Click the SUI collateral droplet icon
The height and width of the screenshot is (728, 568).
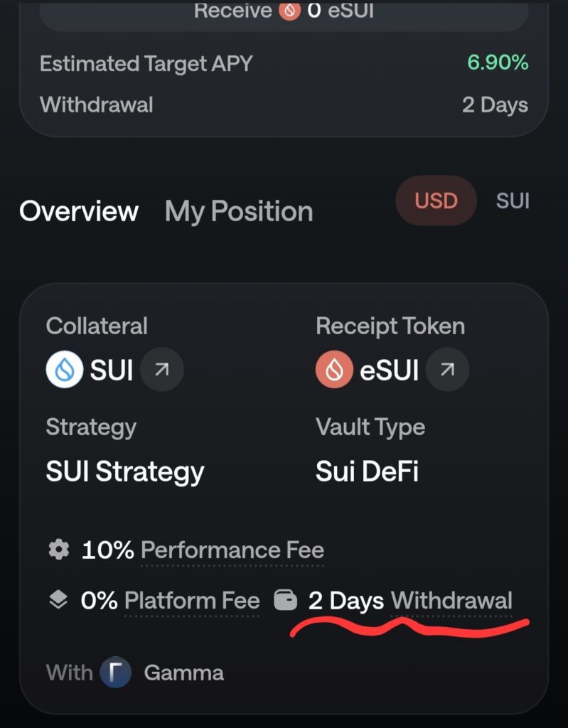click(65, 370)
